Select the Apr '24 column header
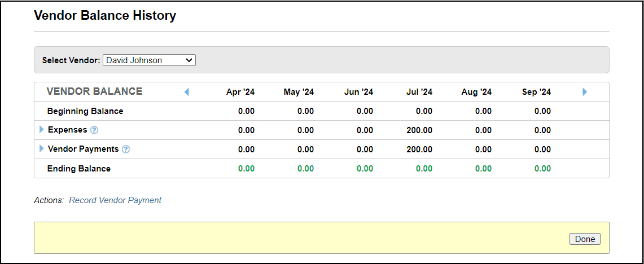The width and height of the screenshot is (644, 264). tap(240, 92)
